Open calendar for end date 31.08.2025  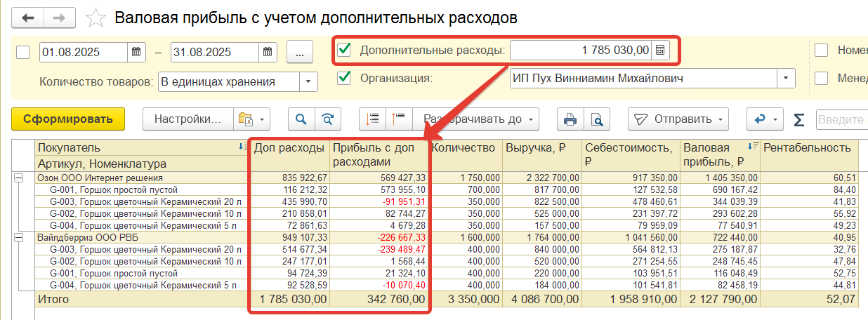tap(267, 52)
